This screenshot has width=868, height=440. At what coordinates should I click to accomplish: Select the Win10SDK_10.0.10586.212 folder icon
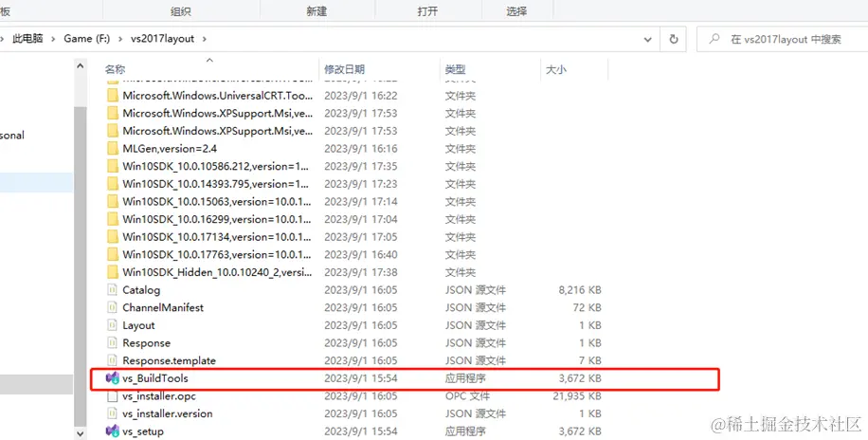tap(113, 166)
